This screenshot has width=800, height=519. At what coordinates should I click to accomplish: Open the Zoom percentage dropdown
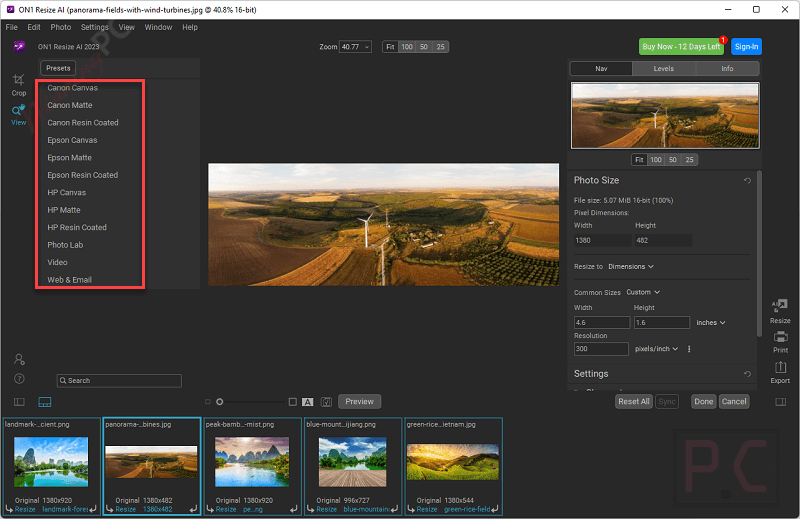point(355,47)
